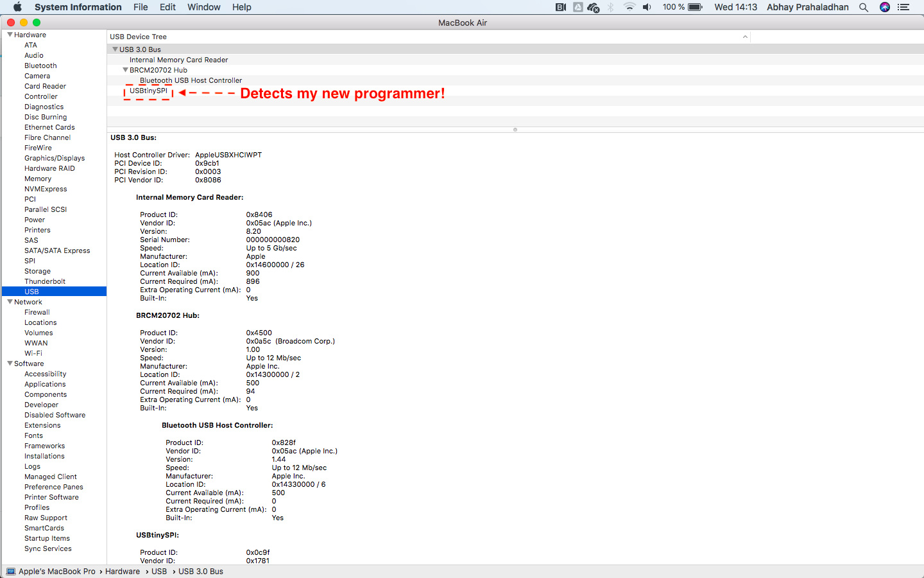Open the clock showing Wed 14:13
The height and width of the screenshot is (578, 924).
[736, 7]
